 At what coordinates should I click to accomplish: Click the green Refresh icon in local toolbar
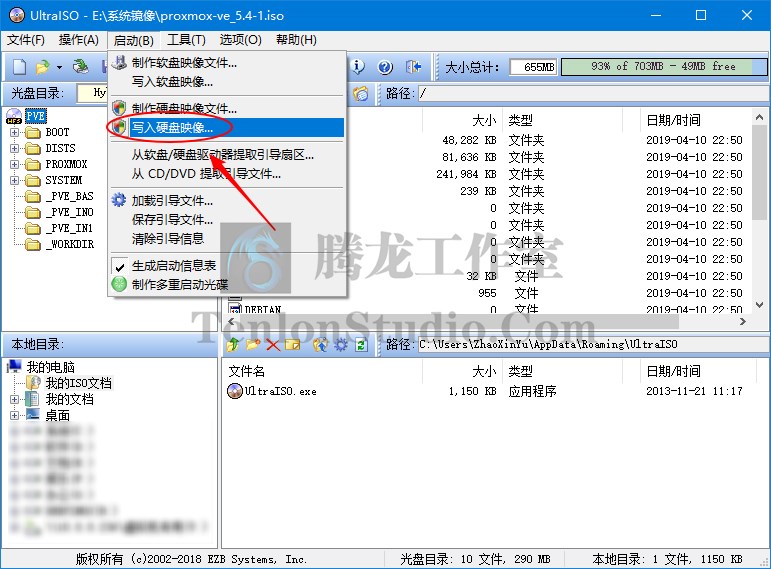pos(361,344)
